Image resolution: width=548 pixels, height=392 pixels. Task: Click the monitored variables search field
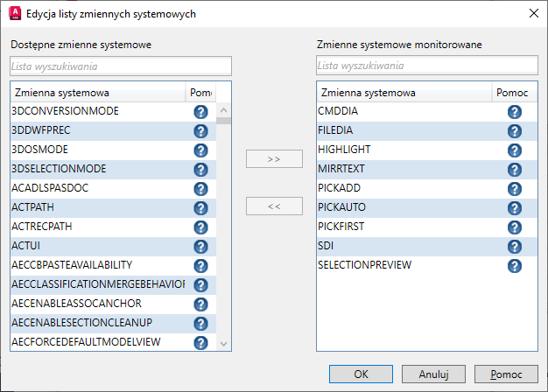(427, 66)
